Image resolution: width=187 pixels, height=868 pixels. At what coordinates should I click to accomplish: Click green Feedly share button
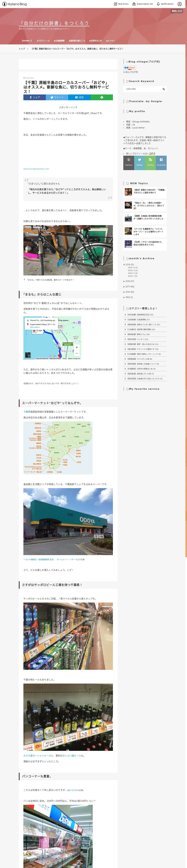coord(102,97)
